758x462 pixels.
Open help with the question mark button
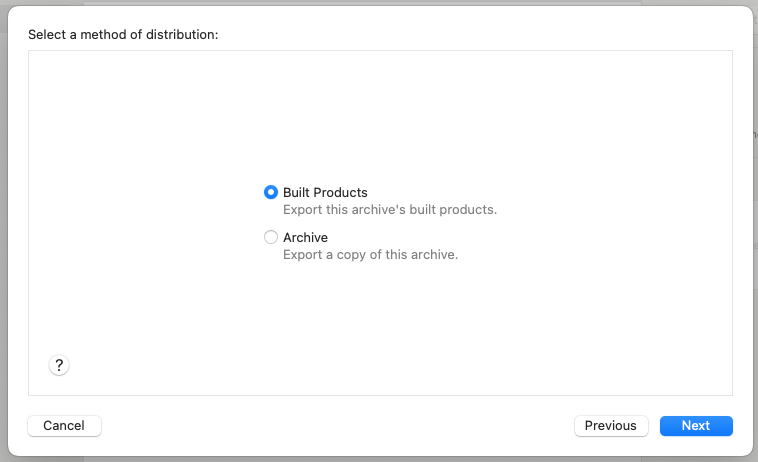pos(59,365)
